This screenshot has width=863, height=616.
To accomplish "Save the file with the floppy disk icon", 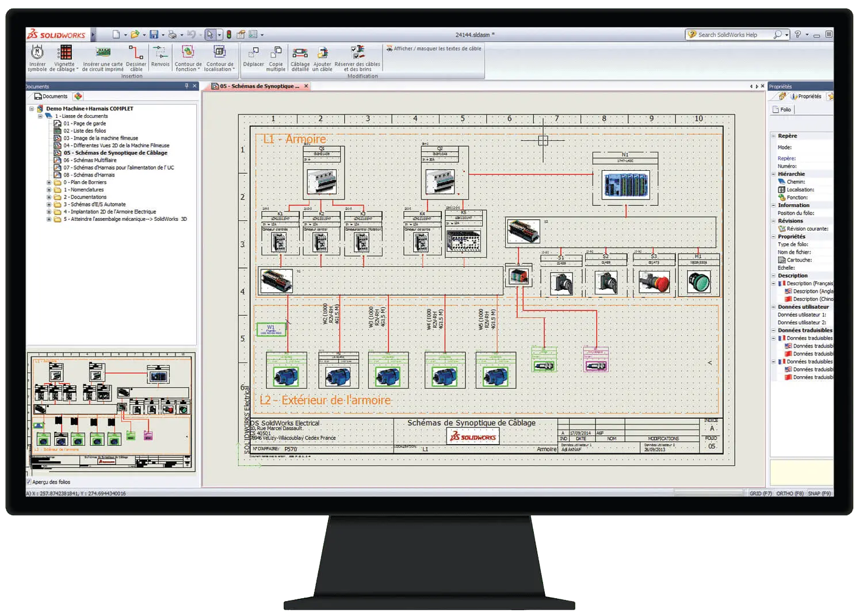I will (x=154, y=35).
